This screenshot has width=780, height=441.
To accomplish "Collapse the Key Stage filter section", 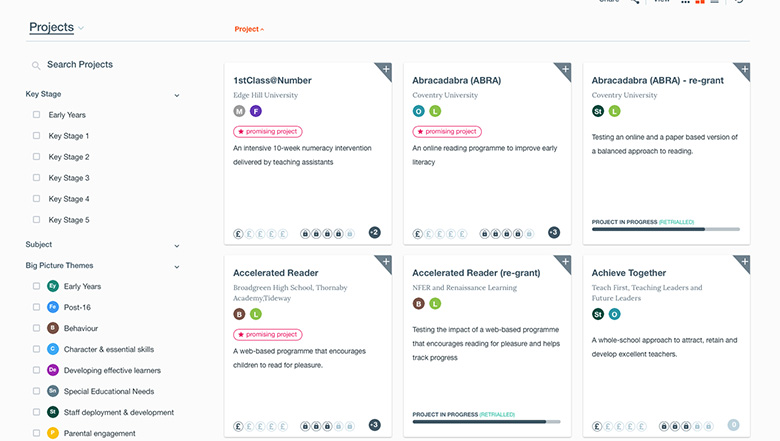I will [x=177, y=95].
